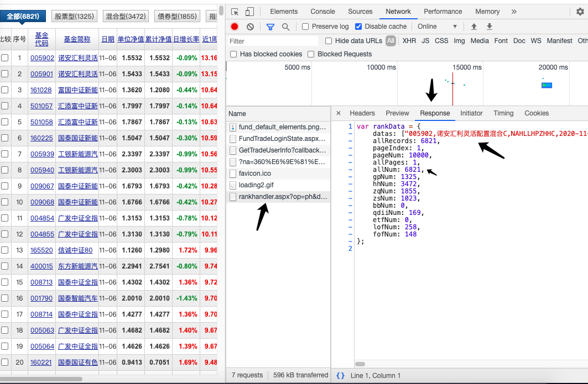Open the Cookies tab of the request
Image resolution: width=588 pixels, height=384 pixels.
pos(537,113)
